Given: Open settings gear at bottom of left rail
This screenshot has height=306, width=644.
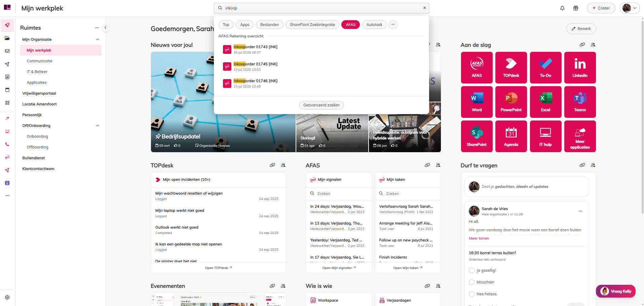Looking at the screenshot, I should 7,298.
